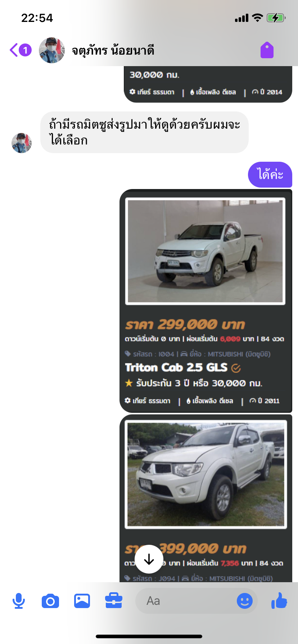Screen dimensions: 298x644
Task: Jump to latest messages with down arrow
Action: pyautogui.click(x=149, y=559)
